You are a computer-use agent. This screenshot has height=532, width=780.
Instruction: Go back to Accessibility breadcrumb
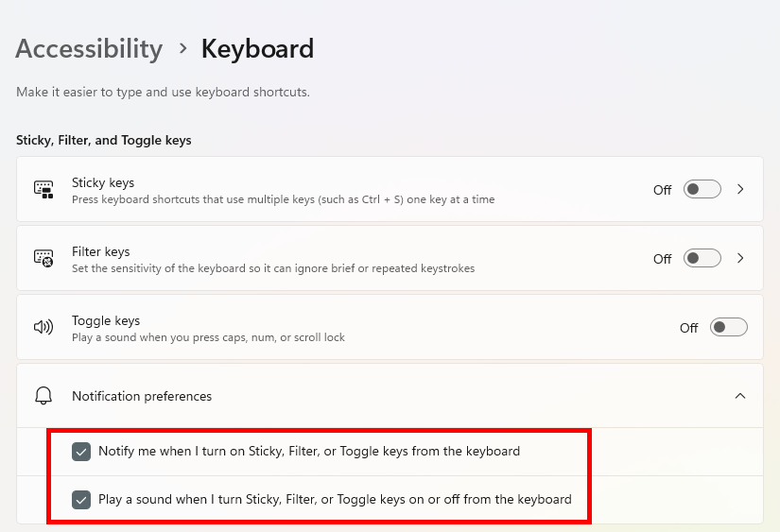89,49
